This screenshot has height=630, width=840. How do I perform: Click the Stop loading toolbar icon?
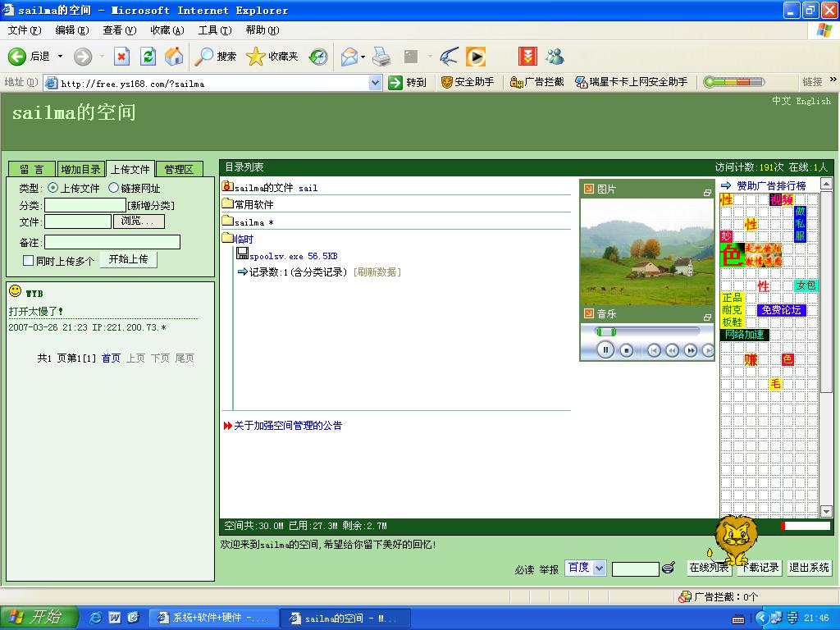(121, 56)
